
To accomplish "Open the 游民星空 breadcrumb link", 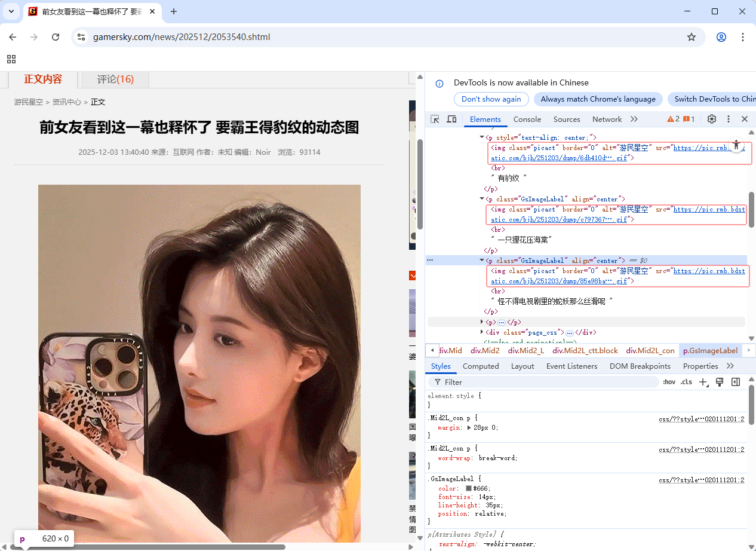I will pos(28,102).
